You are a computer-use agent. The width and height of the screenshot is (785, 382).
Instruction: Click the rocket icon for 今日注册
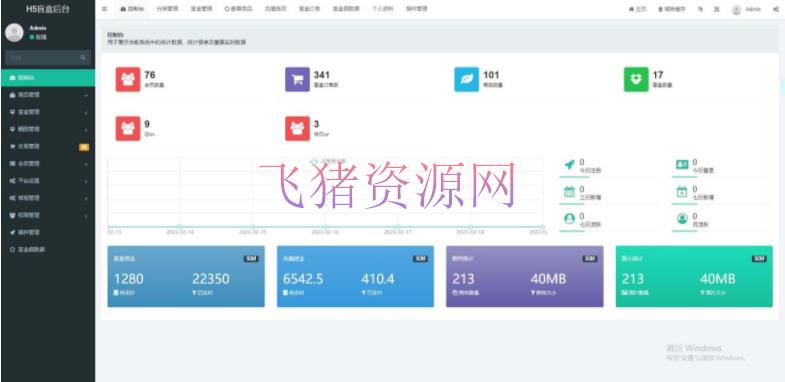569,165
